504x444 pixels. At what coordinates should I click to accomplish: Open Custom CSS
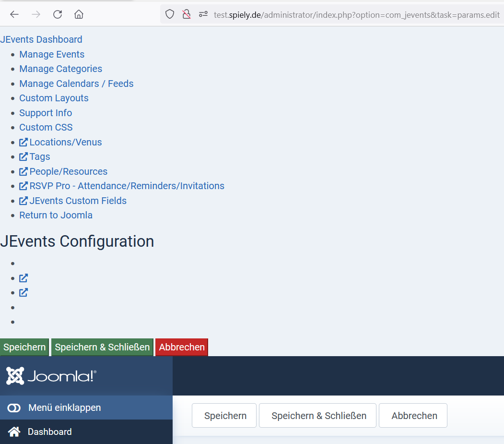coord(46,127)
